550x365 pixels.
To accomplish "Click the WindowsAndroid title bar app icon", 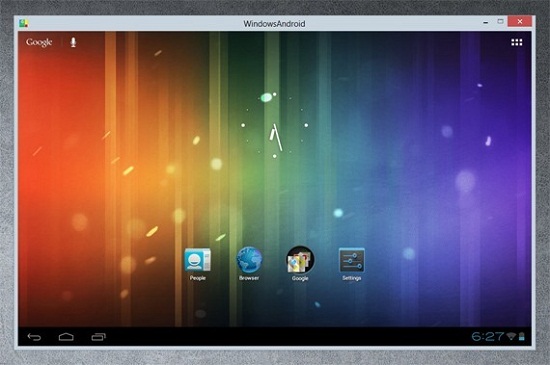I will [x=24, y=23].
